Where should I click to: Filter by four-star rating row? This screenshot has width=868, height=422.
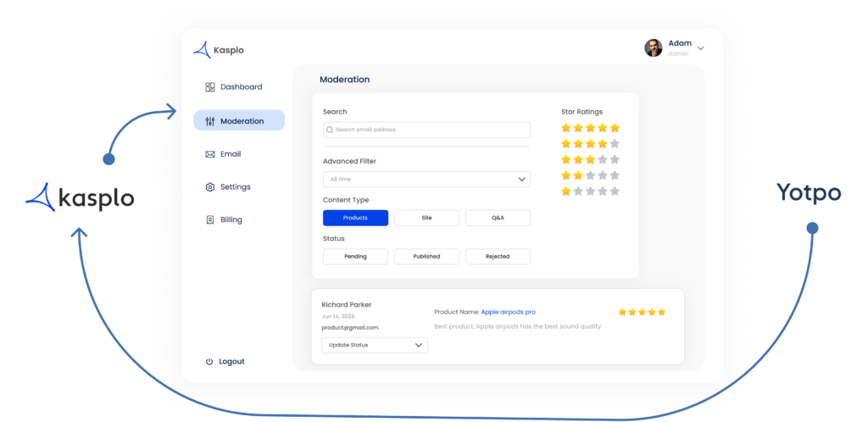point(590,144)
